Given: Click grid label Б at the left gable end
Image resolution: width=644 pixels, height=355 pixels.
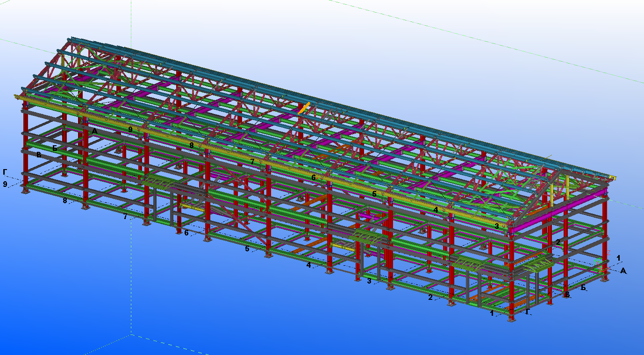Looking at the screenshot, I should coord(55,149).
